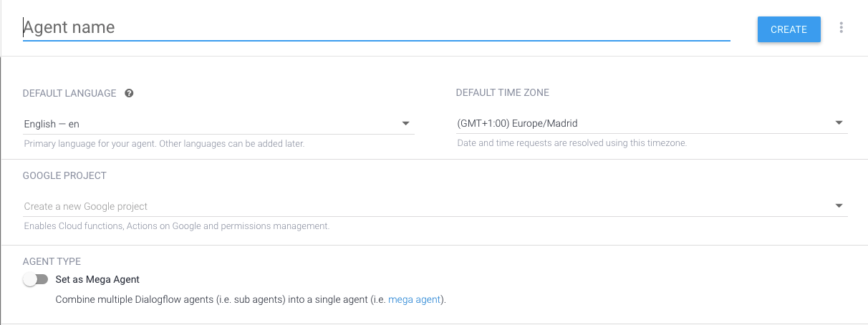
Task: Click the AGENT TYPE heading
Action: 52,262
